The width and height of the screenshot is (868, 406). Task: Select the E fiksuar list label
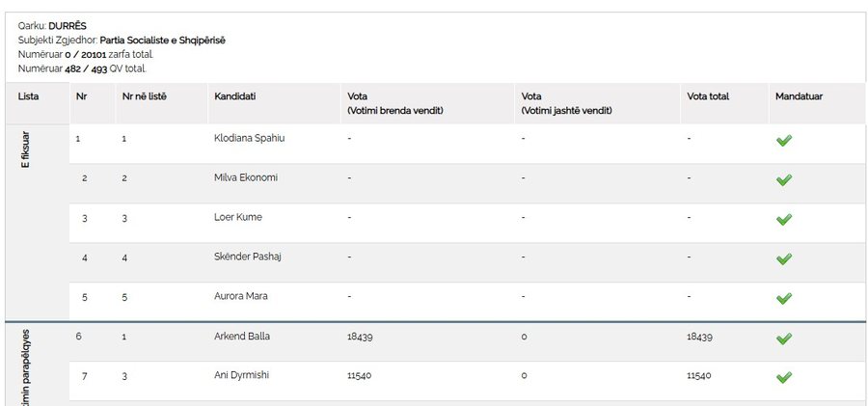[x=25, y=149]
